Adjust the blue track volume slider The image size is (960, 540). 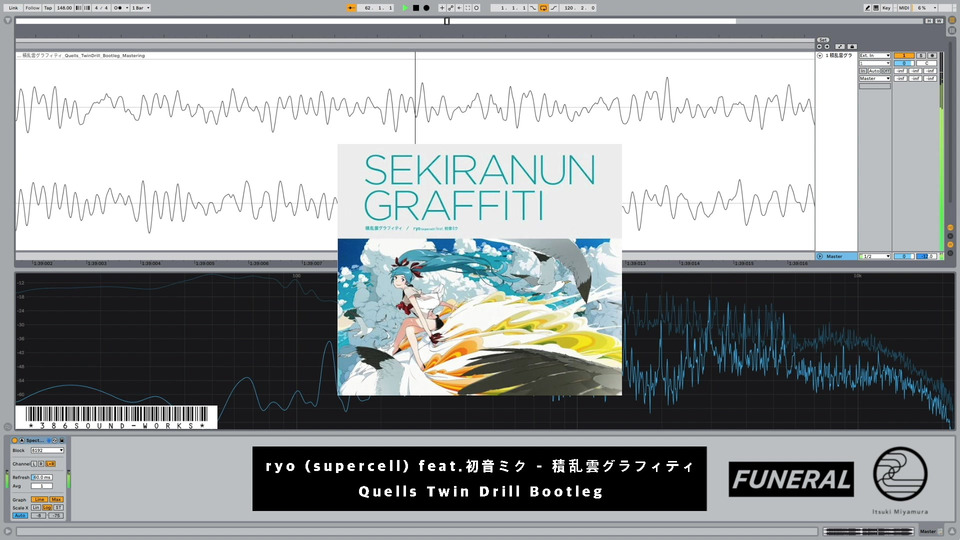pyautogui.click(x=904, y=63)
